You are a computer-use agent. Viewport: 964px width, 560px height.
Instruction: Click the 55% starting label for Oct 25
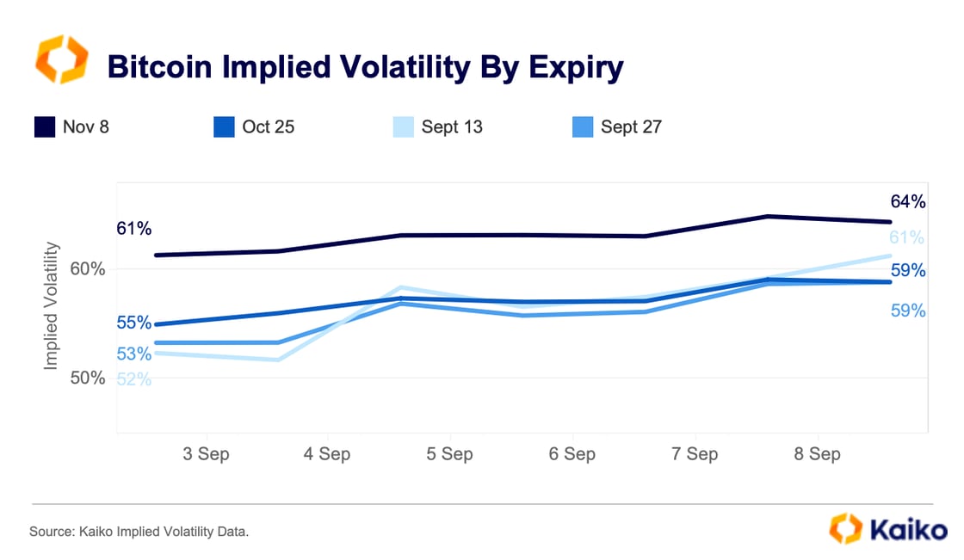[x=133, y=323]
